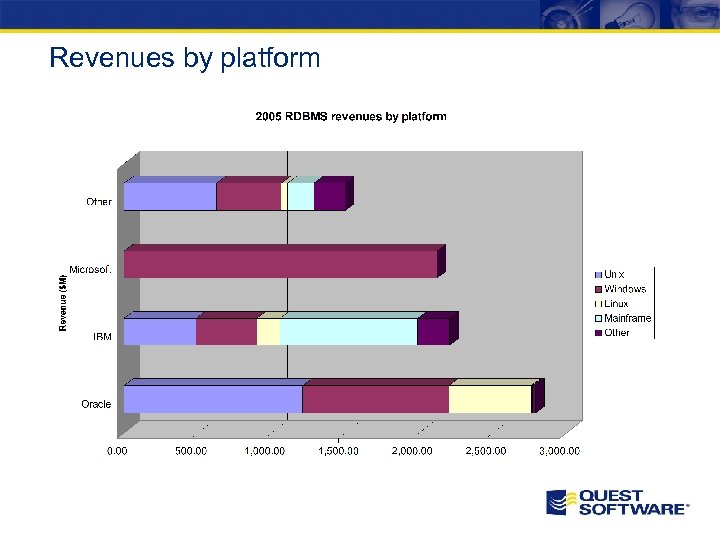Click the Microsoft Windows revenue bar
This screenshot has width=720, height=540.
(281, 264)
